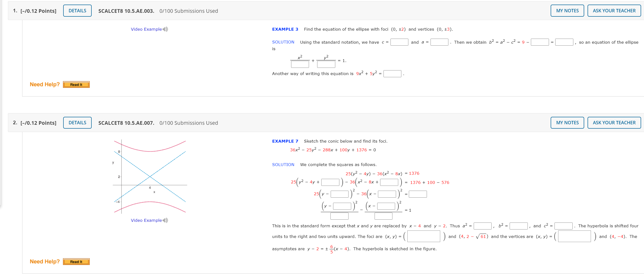Click the Read It button under Example 7
The height and width of the screenshot is (278, 644).
coord(76,262)
